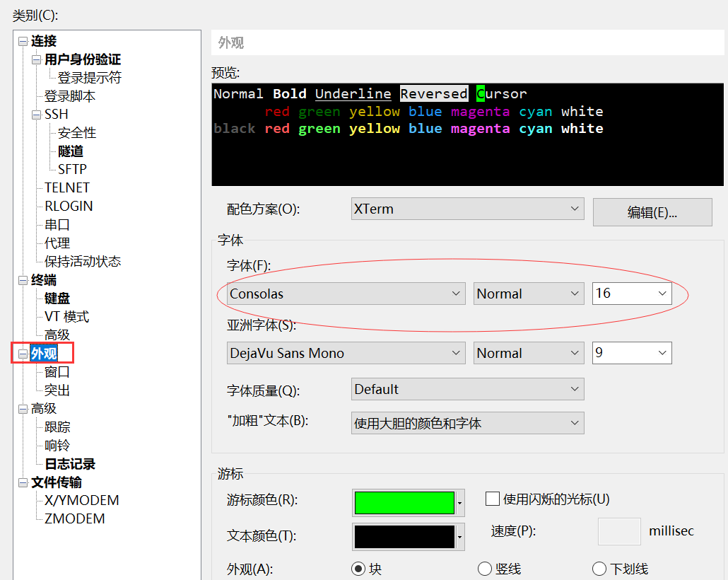Open the 文本颜色 color dropdown arrow
This screenshot has width=728, height=580.
[459, 537]
